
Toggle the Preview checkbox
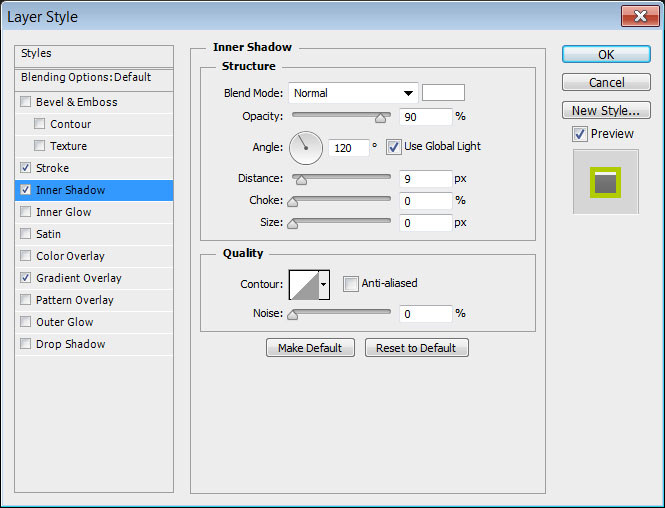tap(579, 134)
